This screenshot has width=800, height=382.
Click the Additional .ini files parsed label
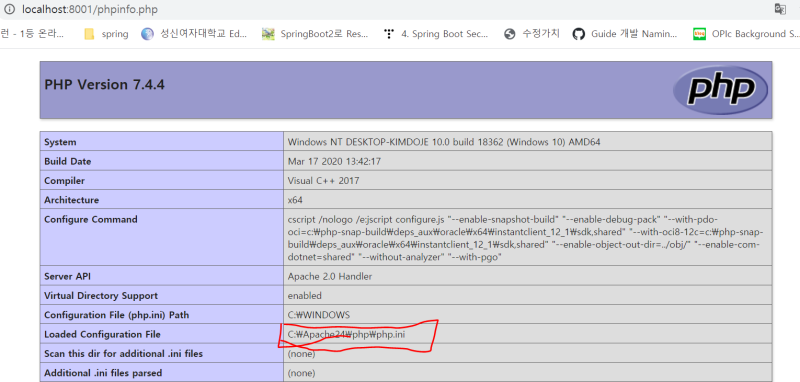(x=103, y=373)
